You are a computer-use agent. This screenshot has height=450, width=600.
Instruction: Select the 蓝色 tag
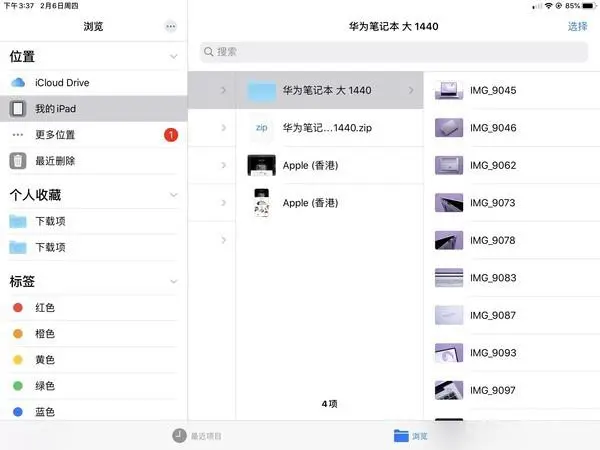(94, 412)
